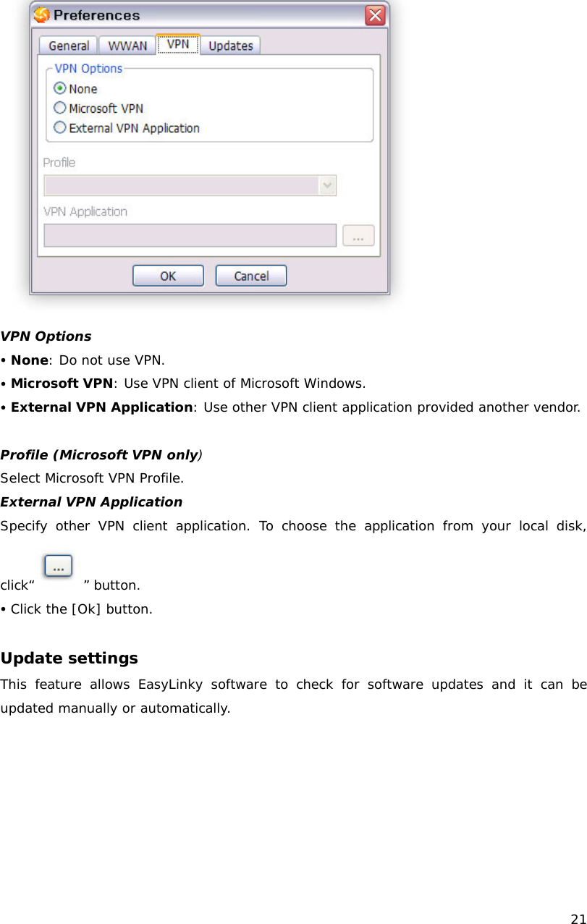Close the Preferences dialog
The width and height of the screenshot is (587, 924).
(x=375, y=15)
